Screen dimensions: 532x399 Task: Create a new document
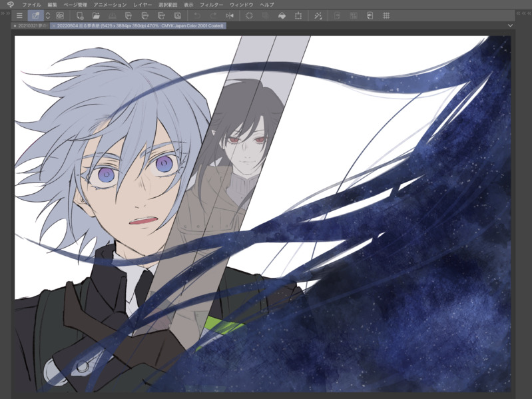80,15
